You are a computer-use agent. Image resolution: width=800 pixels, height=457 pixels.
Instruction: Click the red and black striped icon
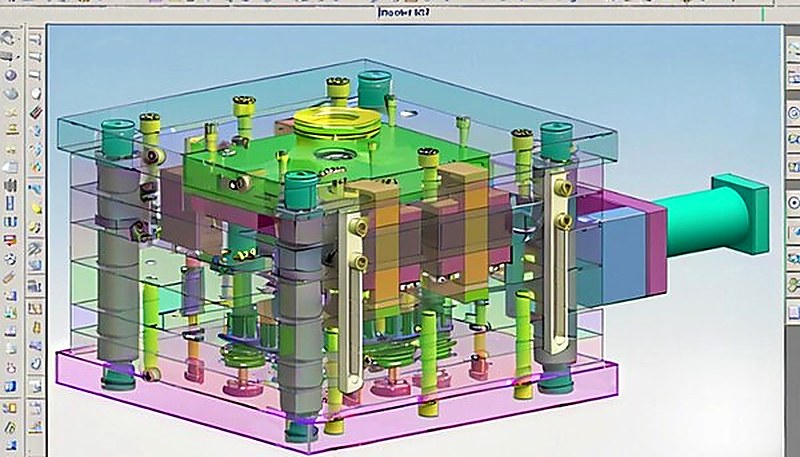(x=36, y=112)
